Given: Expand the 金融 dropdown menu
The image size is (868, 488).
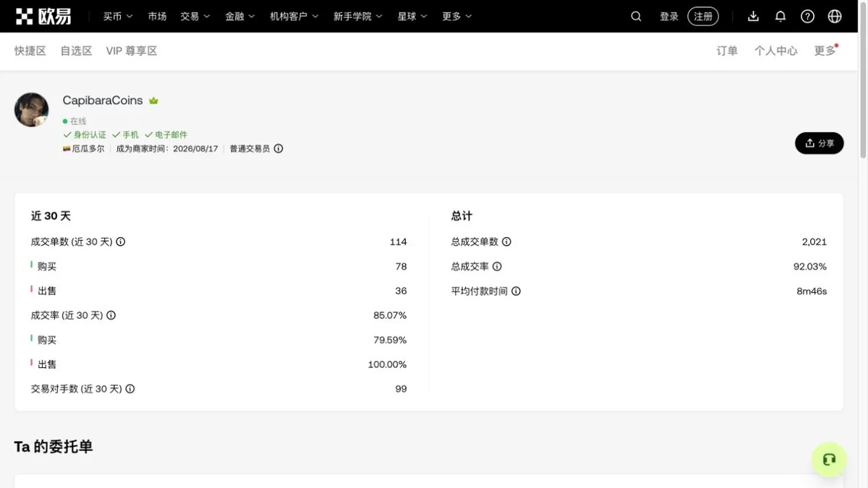Looking at the screenshot, I should [240, 16].
